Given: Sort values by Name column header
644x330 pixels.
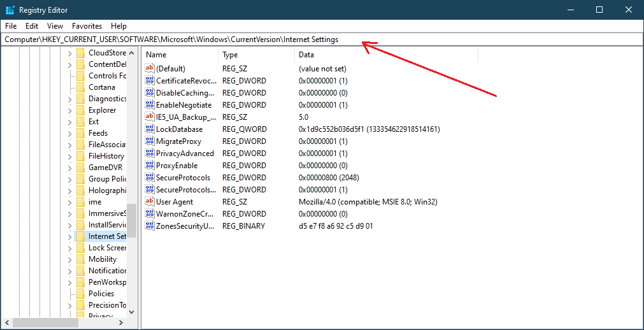Looking at the screenshot, I should click(x=180, y=55).
